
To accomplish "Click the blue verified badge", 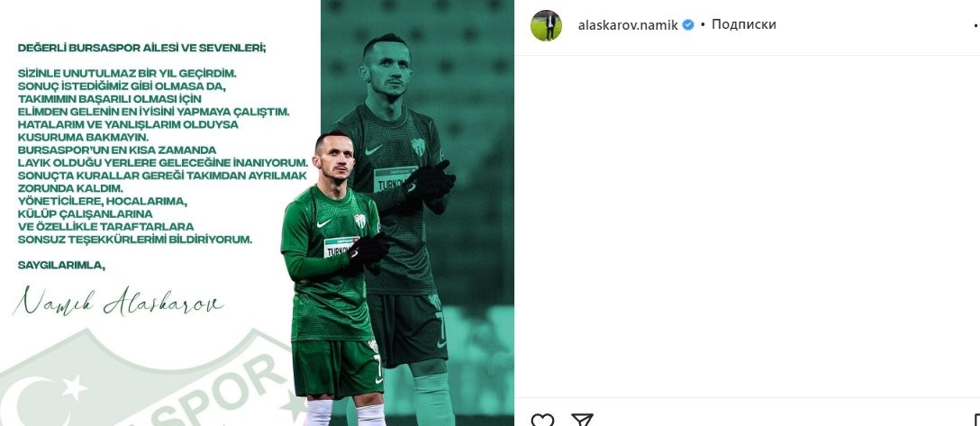I will [688, 25].
